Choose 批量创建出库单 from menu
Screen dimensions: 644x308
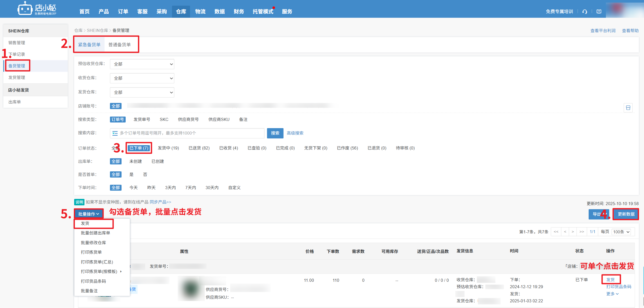point(95,233)
